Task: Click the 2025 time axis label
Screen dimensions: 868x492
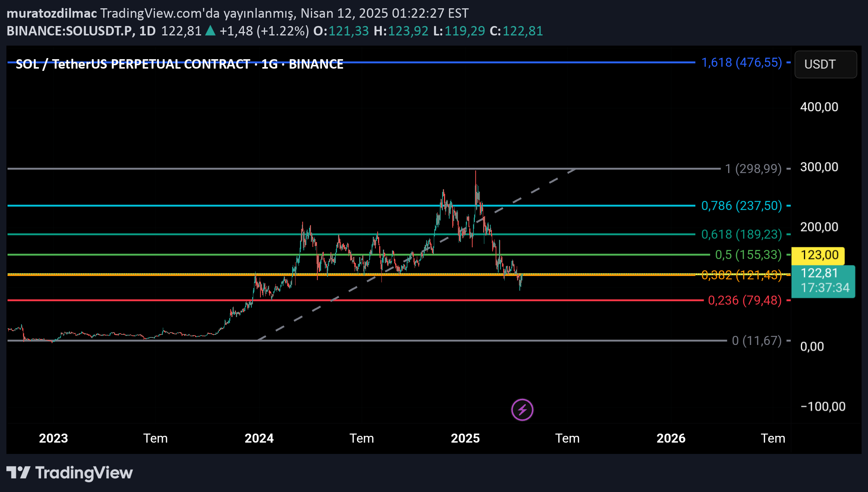Action: click(465, 438)
